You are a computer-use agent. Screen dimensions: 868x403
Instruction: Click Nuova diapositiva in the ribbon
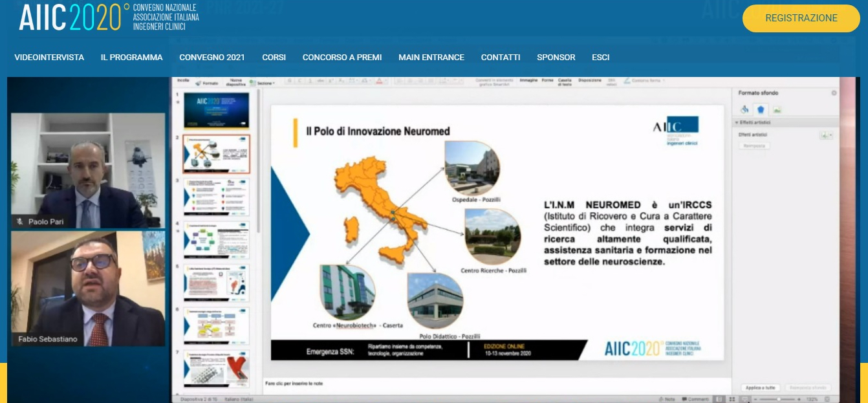tap(237, 82)
